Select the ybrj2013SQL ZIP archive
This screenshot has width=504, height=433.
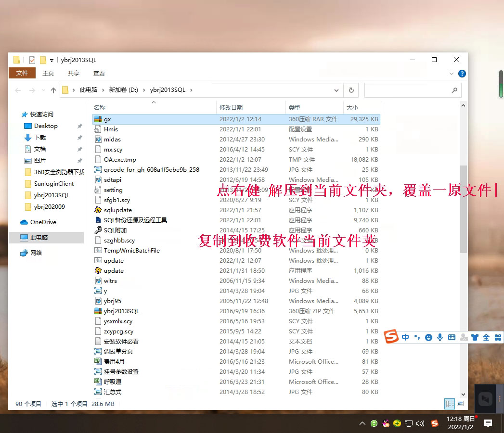point(121,311)
